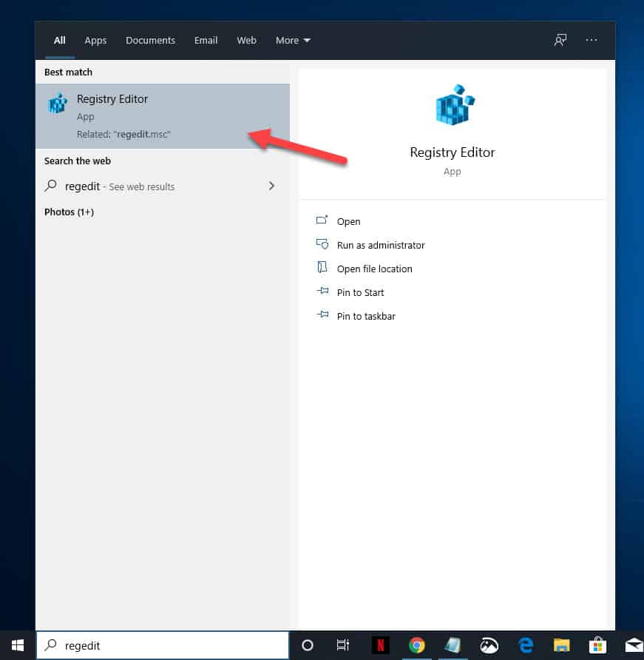Click the Registry Editor title in preview pane
Screen dimensions: 644x660
[453, 152]
